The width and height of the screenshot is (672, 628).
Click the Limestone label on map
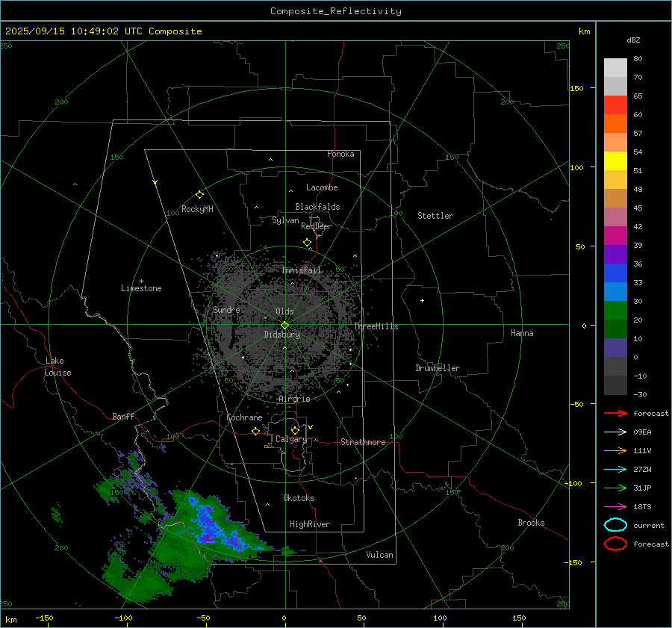click(x=141, y=288)
